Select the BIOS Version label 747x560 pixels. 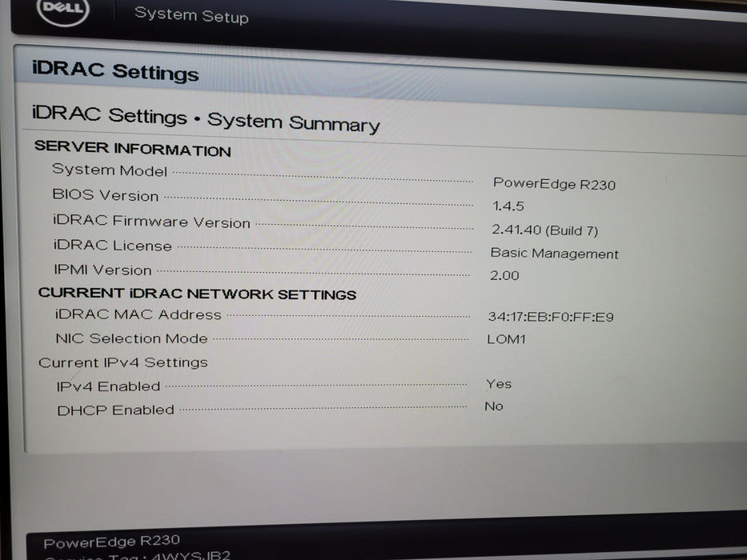106,195
